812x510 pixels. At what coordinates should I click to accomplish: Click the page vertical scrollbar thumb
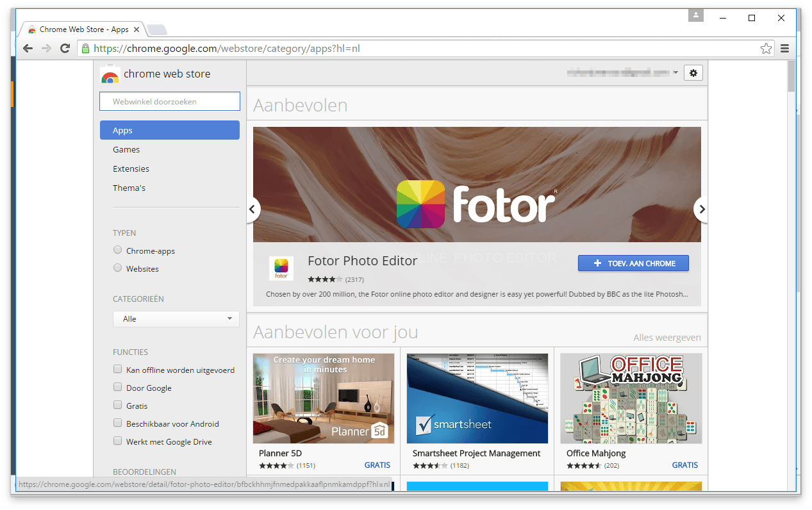click(x=791, y=76)
